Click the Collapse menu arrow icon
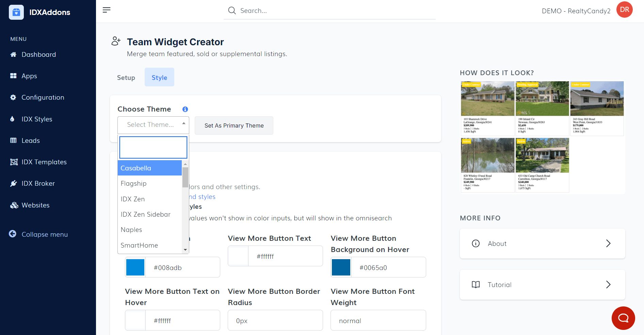Screen dimensions: 644x335 (x=13, y=234)
